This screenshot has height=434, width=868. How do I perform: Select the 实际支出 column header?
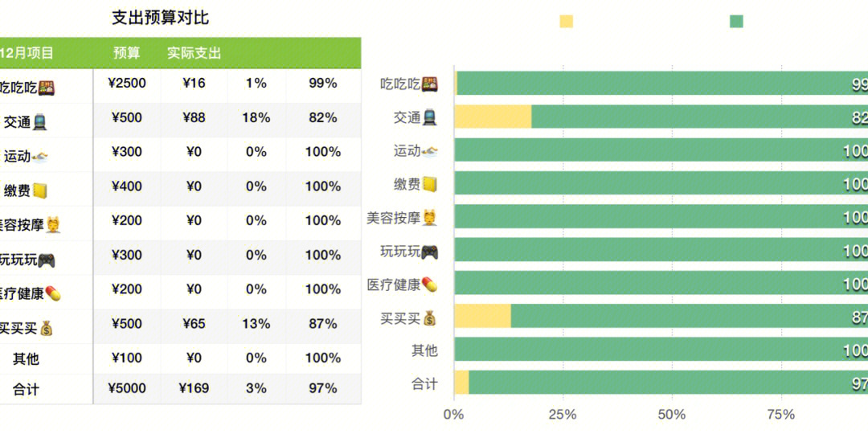pyautogui.click(x=194, y=53)
